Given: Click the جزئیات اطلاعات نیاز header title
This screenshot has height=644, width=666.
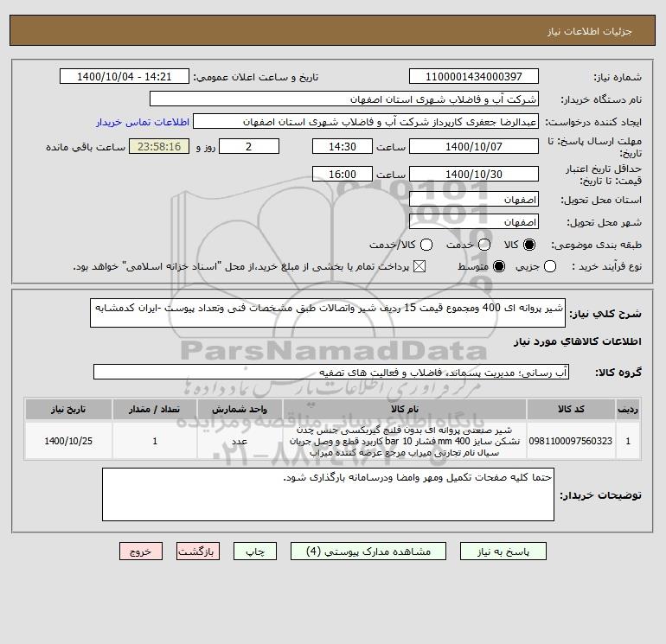Looking at the screenshot, I should pyautogui.click(x=590, y=31).
